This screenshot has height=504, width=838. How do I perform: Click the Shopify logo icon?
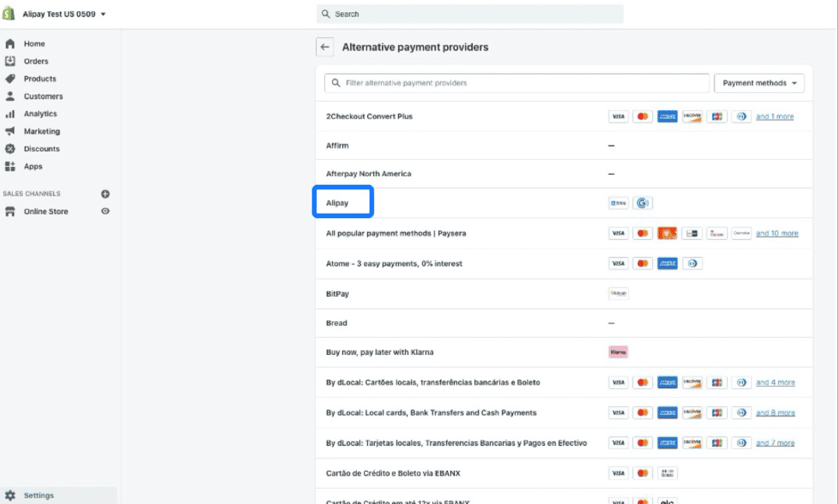point(8,13)
